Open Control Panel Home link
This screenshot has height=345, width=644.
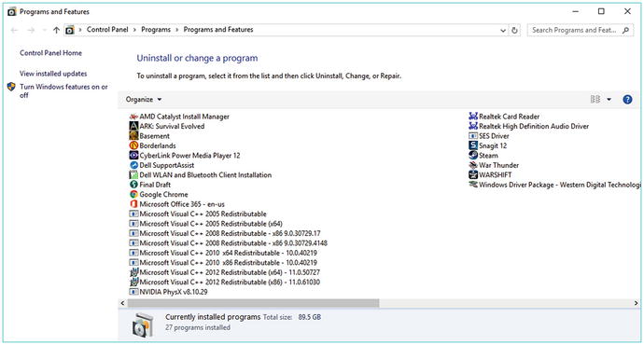pyautogui.click(x=50, y=53)
